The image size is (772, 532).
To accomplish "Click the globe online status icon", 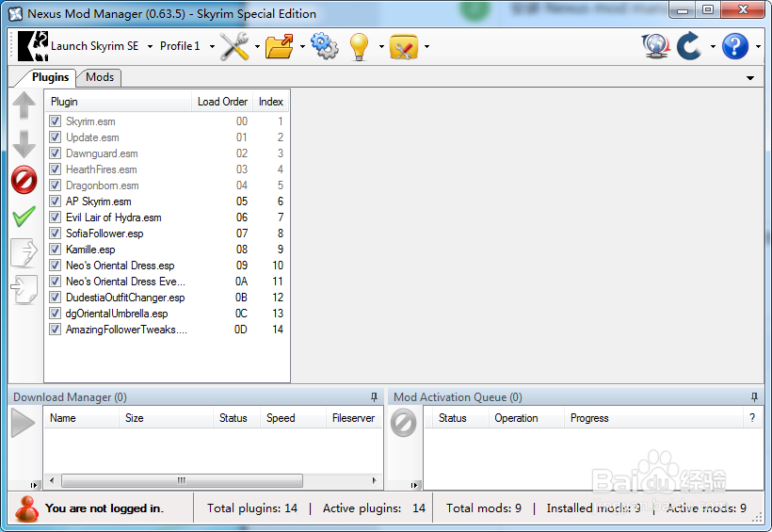I will tap(656, 46).
